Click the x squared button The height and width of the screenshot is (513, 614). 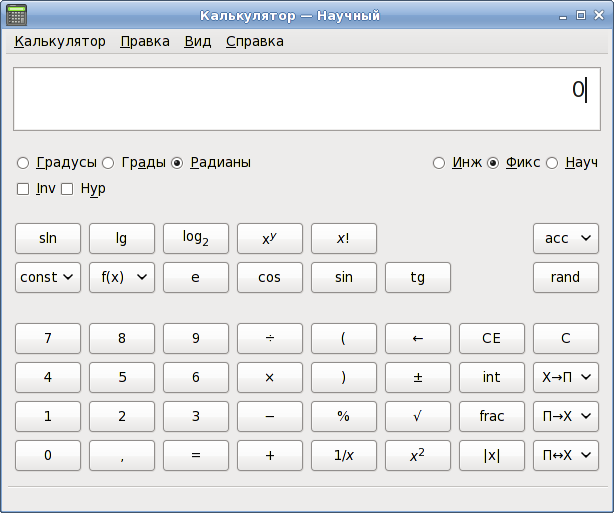(418, 455)
